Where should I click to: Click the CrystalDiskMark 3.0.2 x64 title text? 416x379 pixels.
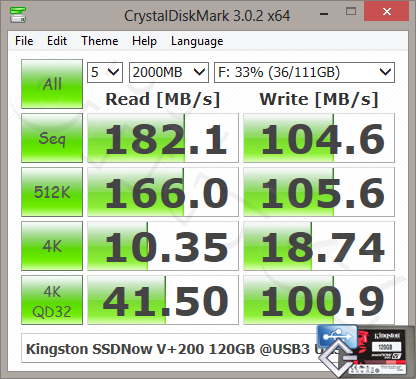tap(207, 16)
